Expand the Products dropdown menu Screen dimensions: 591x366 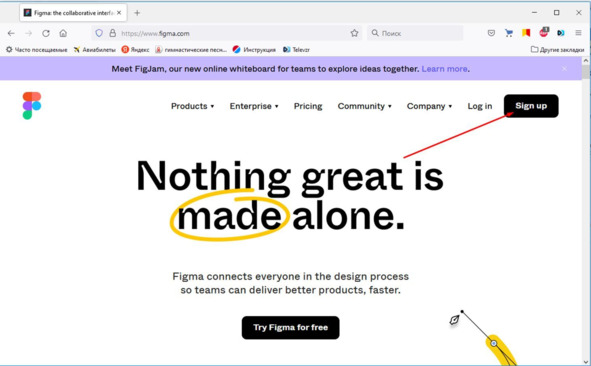pyautogui.click(x=193, y=106)
